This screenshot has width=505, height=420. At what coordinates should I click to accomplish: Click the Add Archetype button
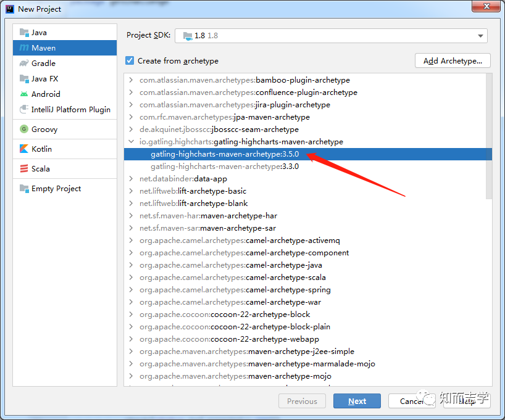pyautogui.click(x=453, y=61)
